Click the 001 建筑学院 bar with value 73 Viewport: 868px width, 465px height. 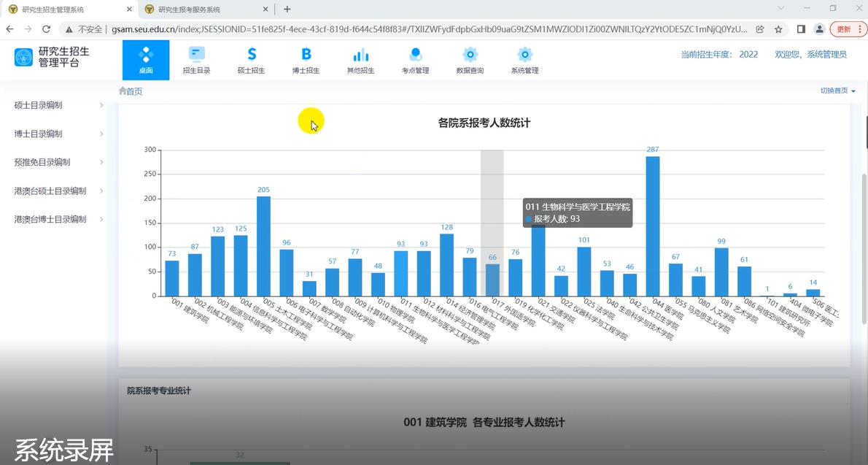pos(172,278)
